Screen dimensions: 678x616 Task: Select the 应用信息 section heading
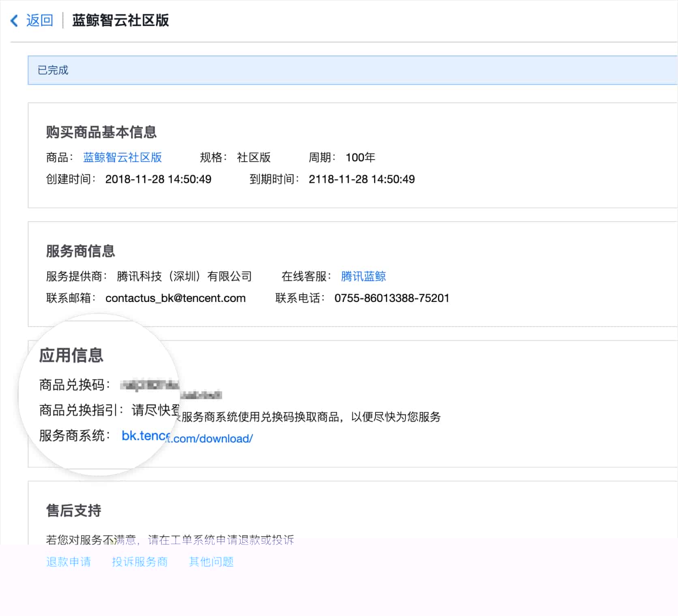coord(71,355)
